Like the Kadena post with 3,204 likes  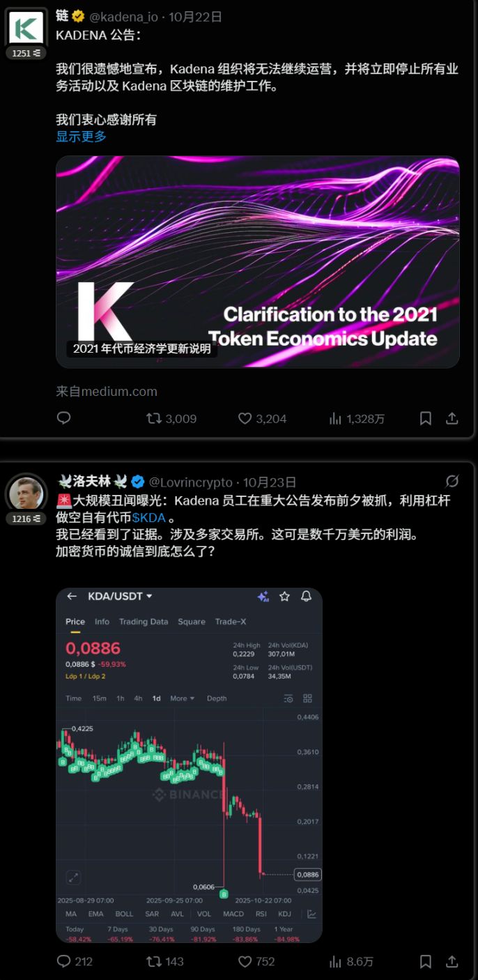pos(262,418)
